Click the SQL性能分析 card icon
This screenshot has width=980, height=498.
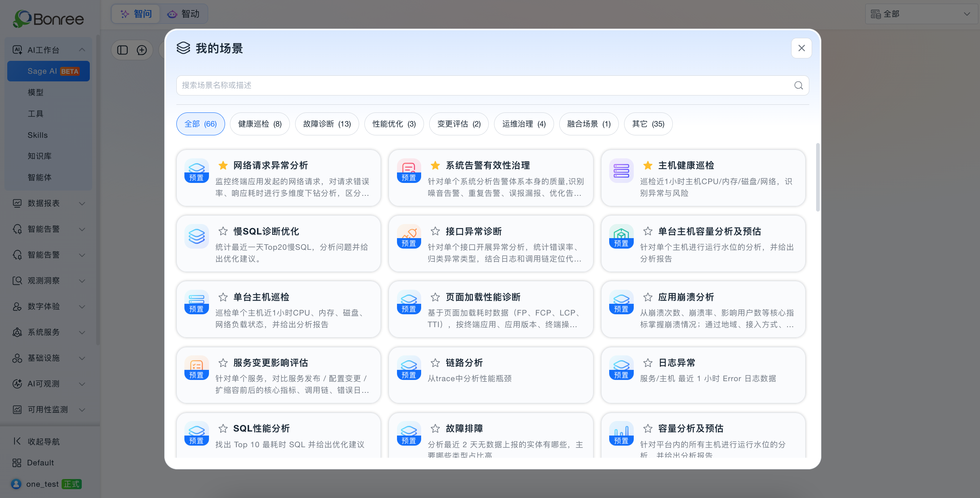coord(196,434)
